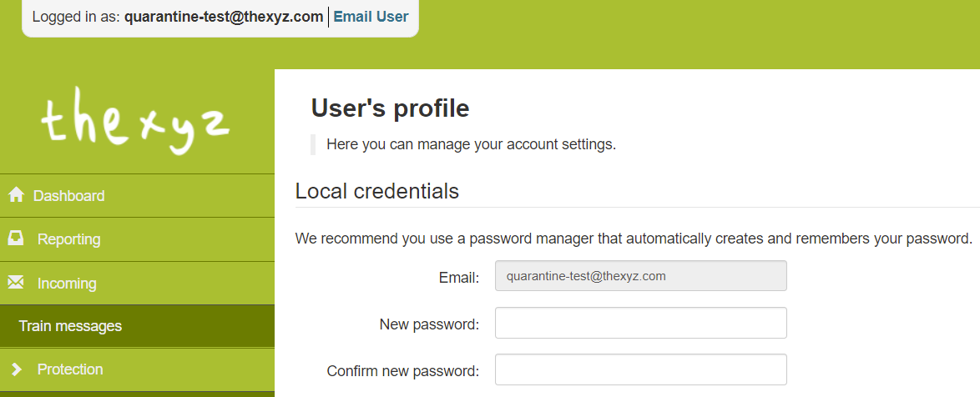Click the User's profile heading
The image size is (980, 397).
[x=390, y=108]
